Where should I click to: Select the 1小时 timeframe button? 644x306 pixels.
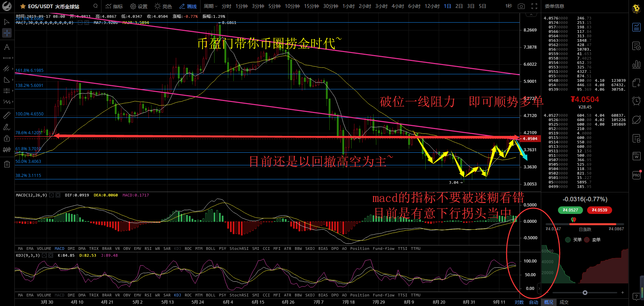[349, 6]
